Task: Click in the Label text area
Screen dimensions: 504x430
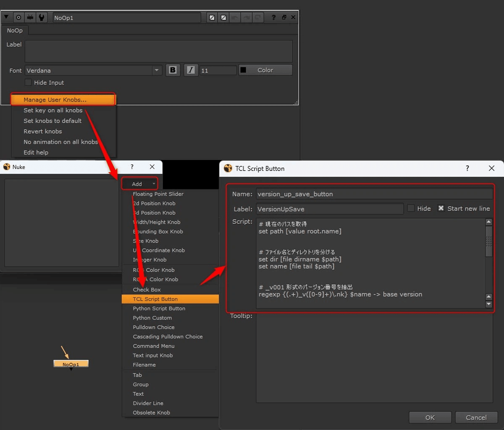Action: point(159,51)
